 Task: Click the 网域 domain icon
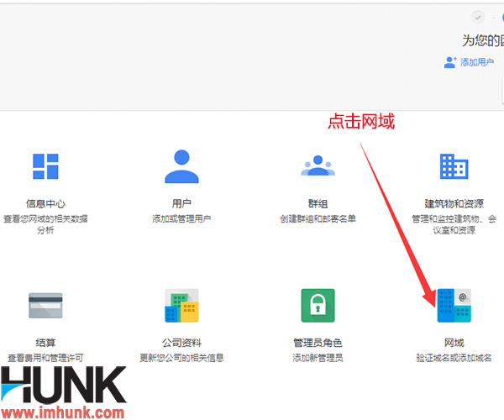pos(454,306)
